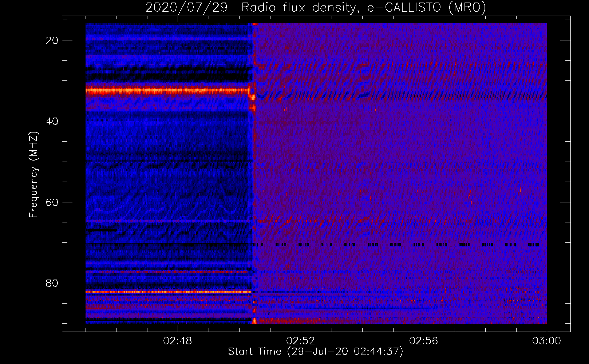589x364 pixels.
Task: Click the time tick label '02:48'
Action: click(178, 341)
